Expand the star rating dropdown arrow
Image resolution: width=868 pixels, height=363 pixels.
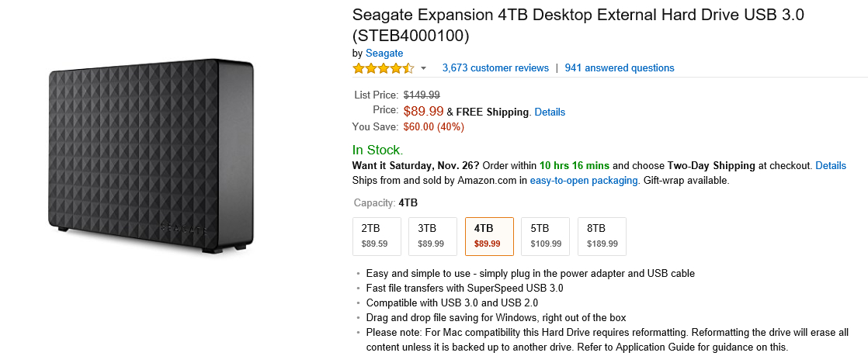424,68
